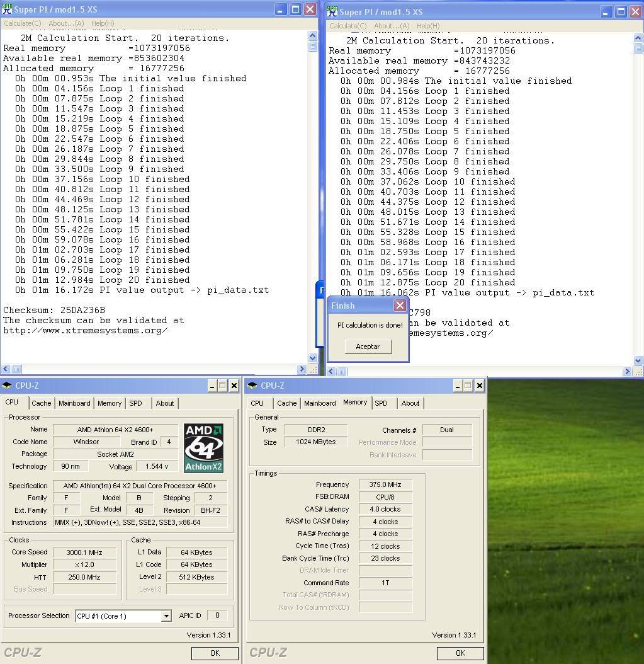The image size is (644, 664).
Task: Switch to CPU tab in right CPU-Z window
Action: pyautogui.click(x=257, y=403)
